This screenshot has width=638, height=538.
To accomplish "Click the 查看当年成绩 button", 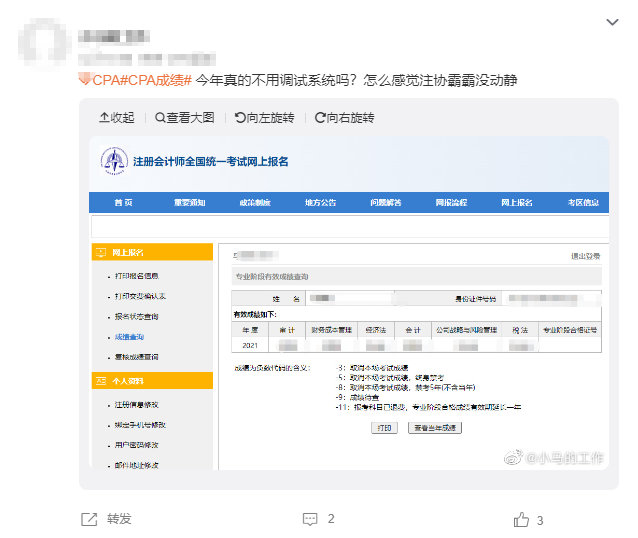I will click(435, 428).
